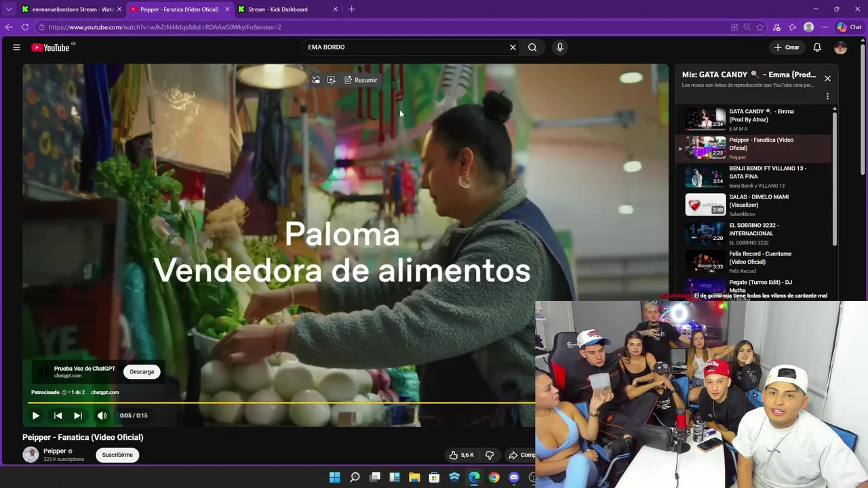
Task: Go to YouTube home via logo
Action: point(51,47)
